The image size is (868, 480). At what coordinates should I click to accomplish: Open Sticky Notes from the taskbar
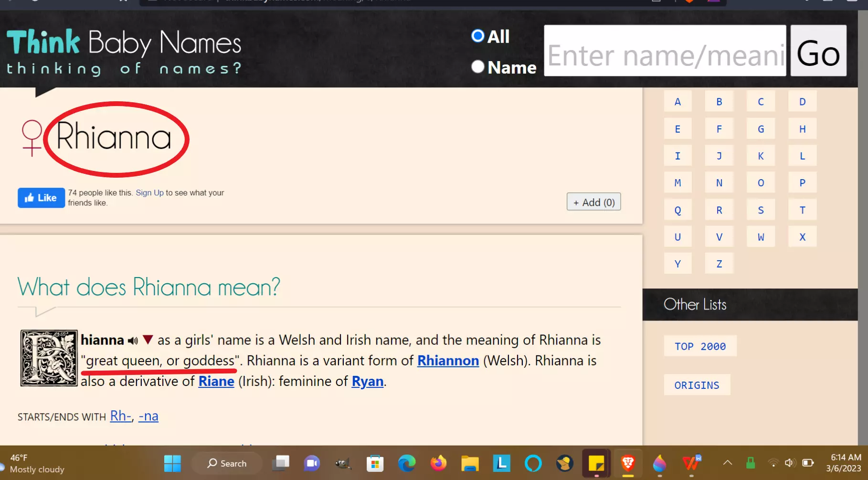coord(596,463)
